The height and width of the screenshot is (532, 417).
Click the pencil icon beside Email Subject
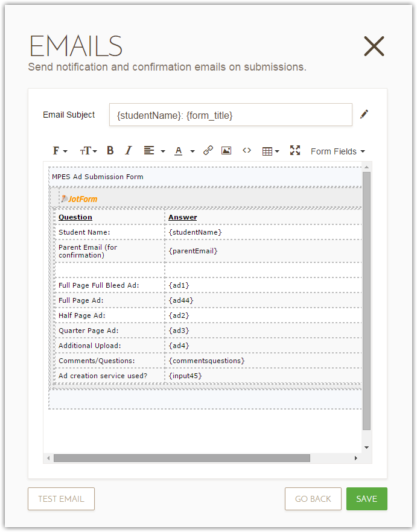click(364, 114)
